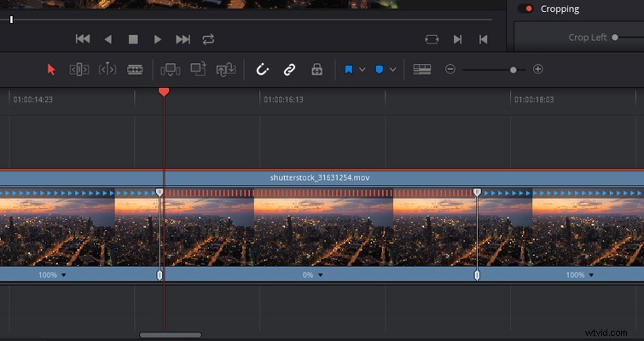The image size is (644, 341).
Task: Add a blue flag
Action: 349,69
